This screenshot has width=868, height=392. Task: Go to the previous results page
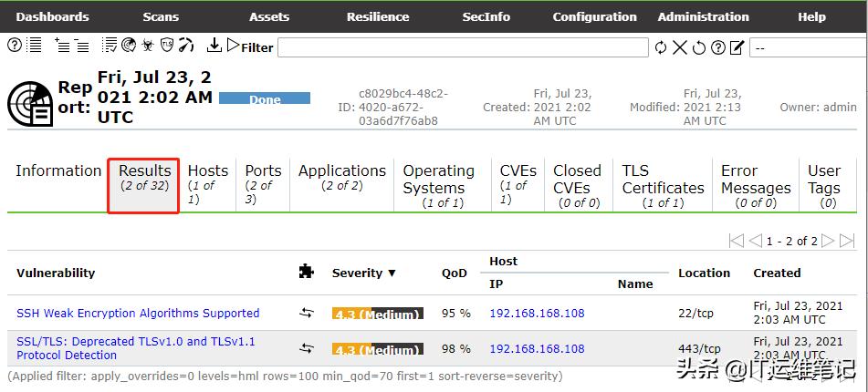click(x=755, y=241)
